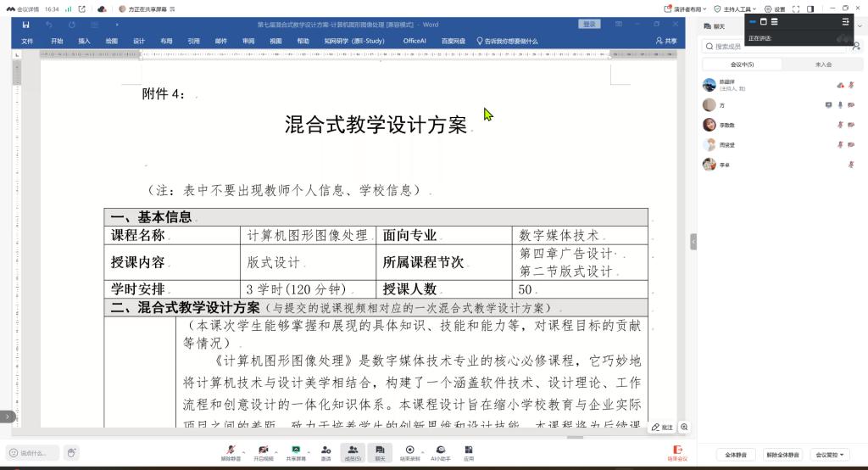Toggle camera of participant 方

pos(851,104)
